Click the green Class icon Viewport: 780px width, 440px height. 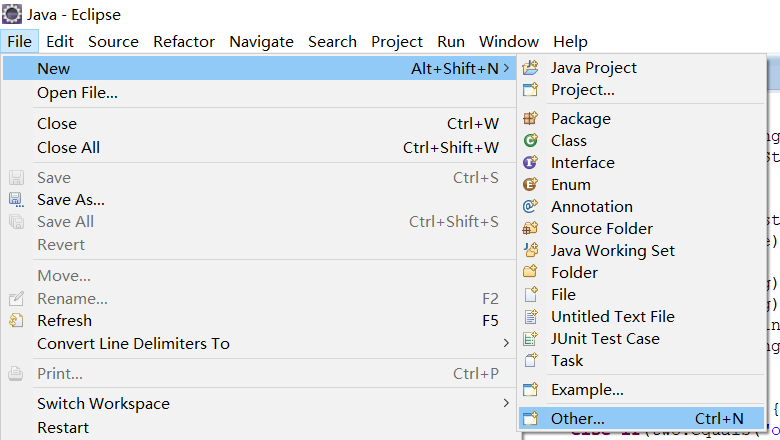click(x=530, y=140)
